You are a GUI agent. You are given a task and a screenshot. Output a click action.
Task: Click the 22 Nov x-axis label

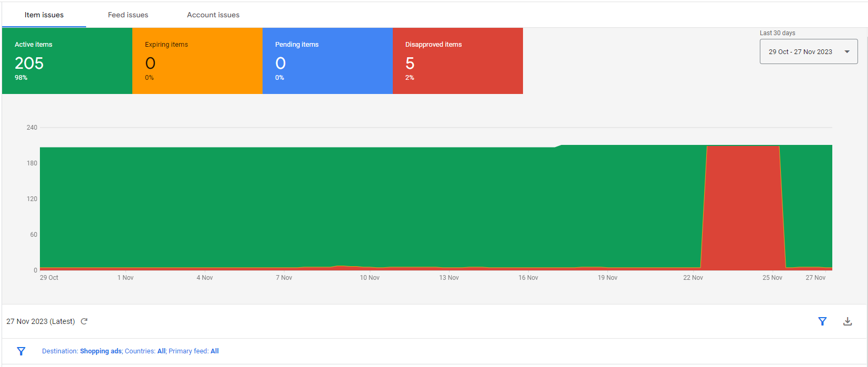point(693,278)
